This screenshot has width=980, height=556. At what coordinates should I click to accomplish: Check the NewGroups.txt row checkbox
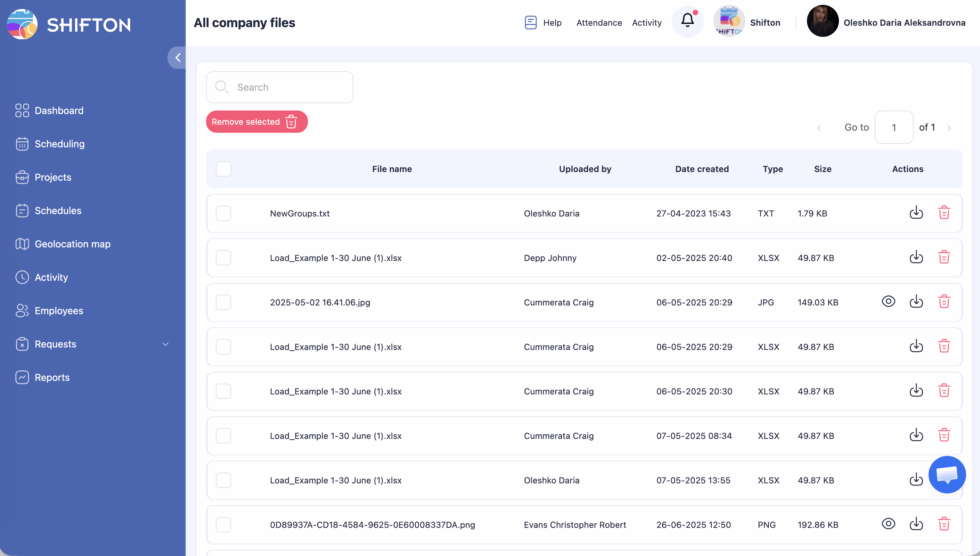[223, 213]
